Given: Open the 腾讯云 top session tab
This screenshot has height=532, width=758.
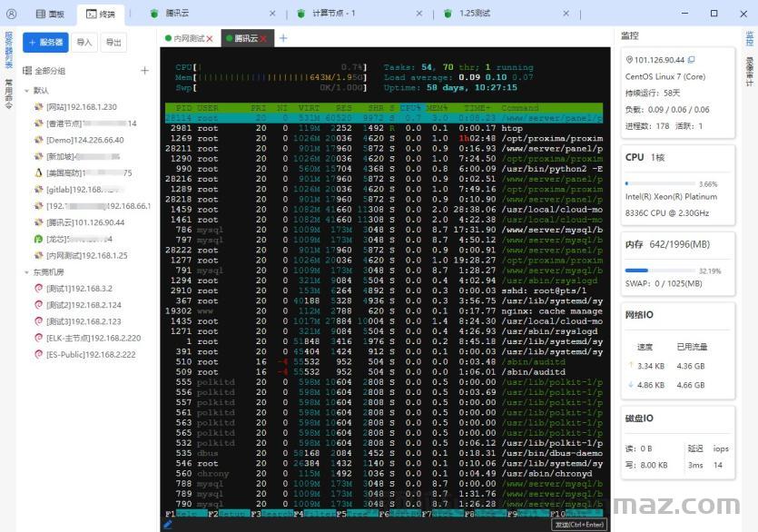Looking at the screenshot, I should click(x=177, y=14).
